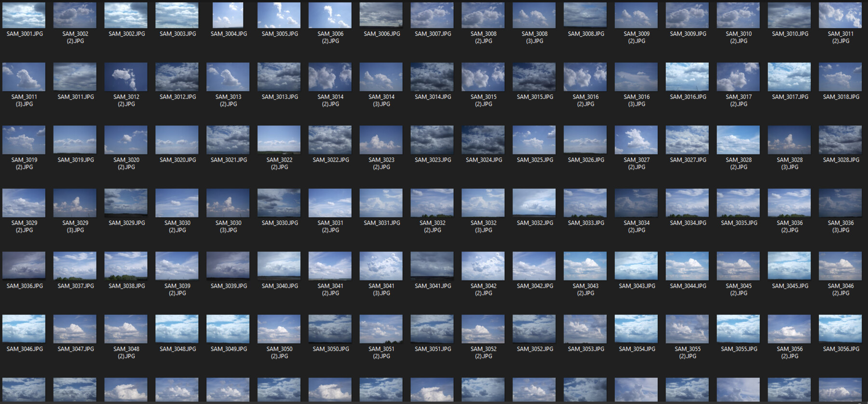Select the SAM_3013.JPG thumbnail

[x=279, y=77]
